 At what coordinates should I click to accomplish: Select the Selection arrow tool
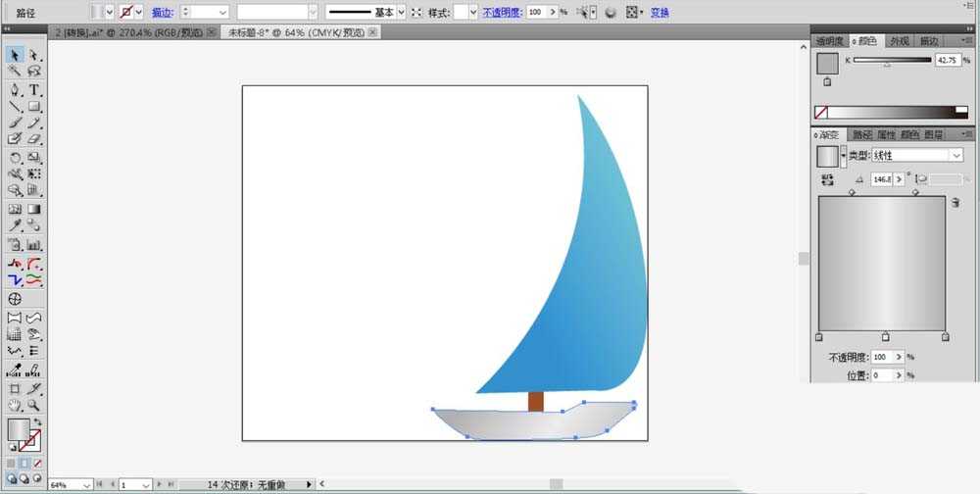tap(15, 55)
